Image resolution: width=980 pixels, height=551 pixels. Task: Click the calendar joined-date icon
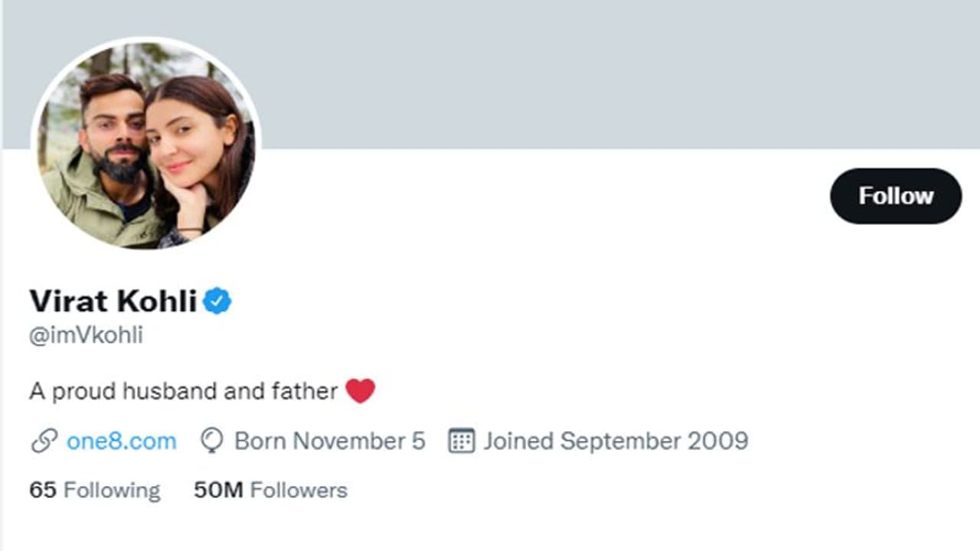click(461, 442)
